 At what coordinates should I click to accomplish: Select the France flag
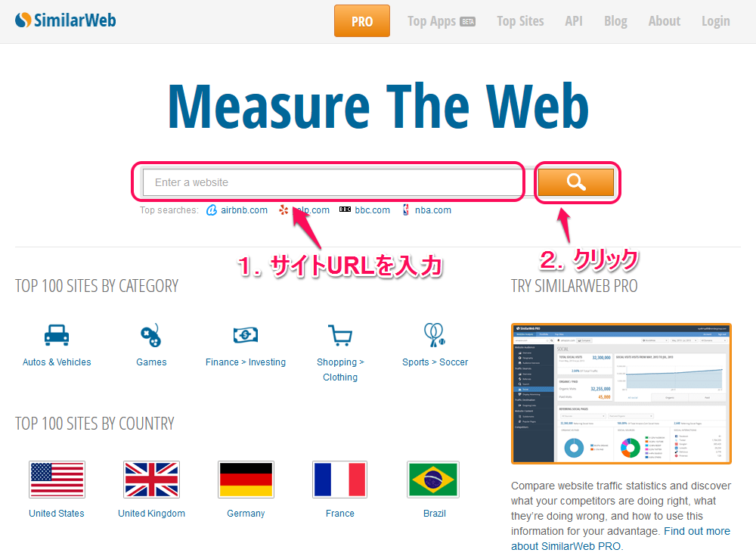(340, 480)
